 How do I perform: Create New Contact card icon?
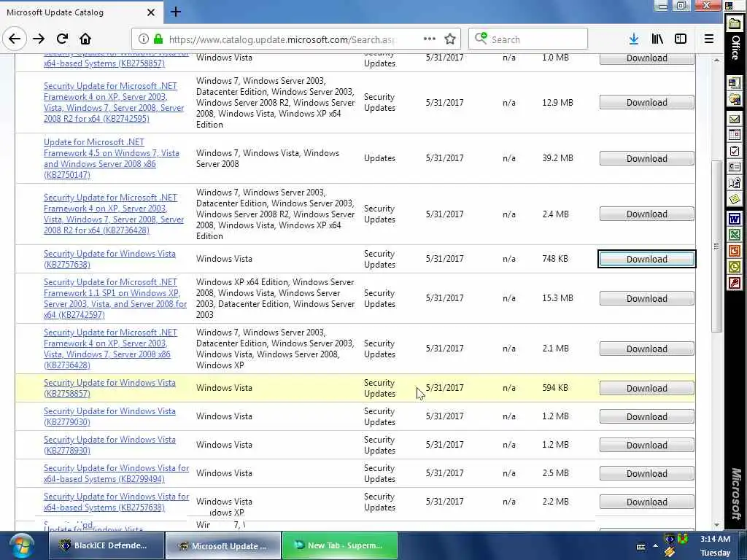click(734, 167)
